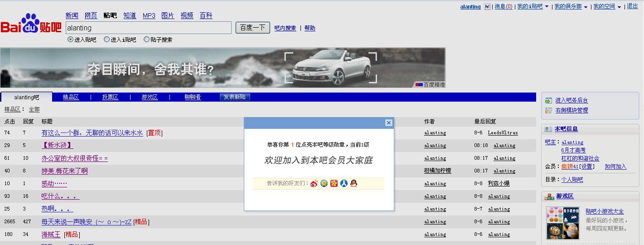Open the 海贼王 thread

tap(51, 235)
